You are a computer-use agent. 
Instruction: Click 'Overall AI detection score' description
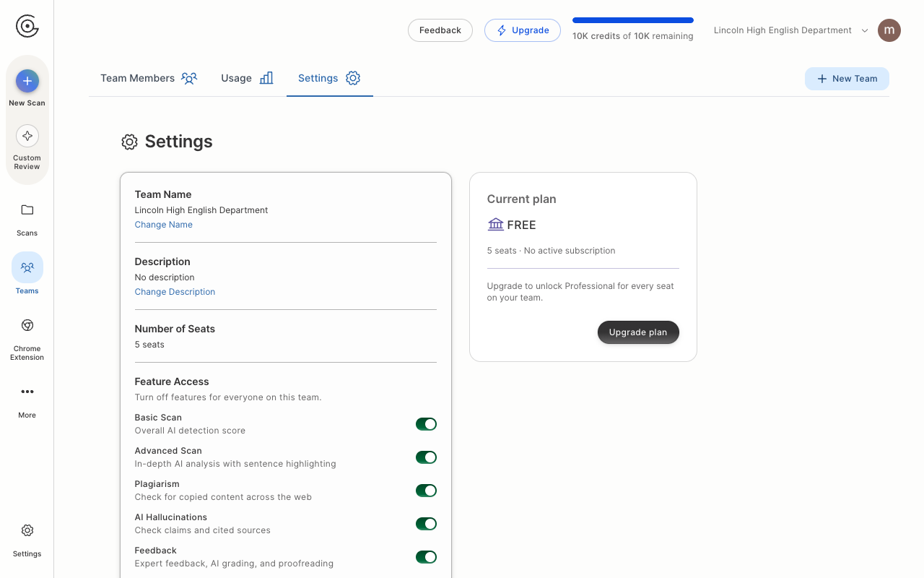(190, 431)
